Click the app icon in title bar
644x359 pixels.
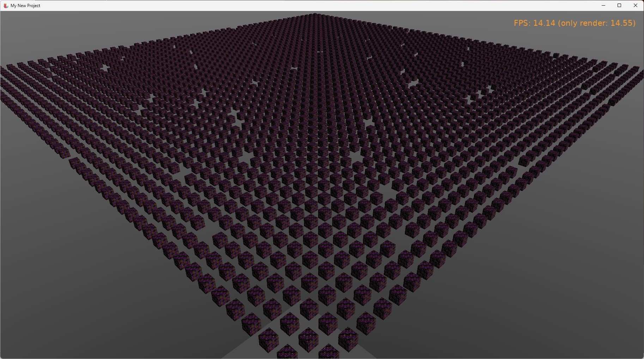tap(6, 6)
